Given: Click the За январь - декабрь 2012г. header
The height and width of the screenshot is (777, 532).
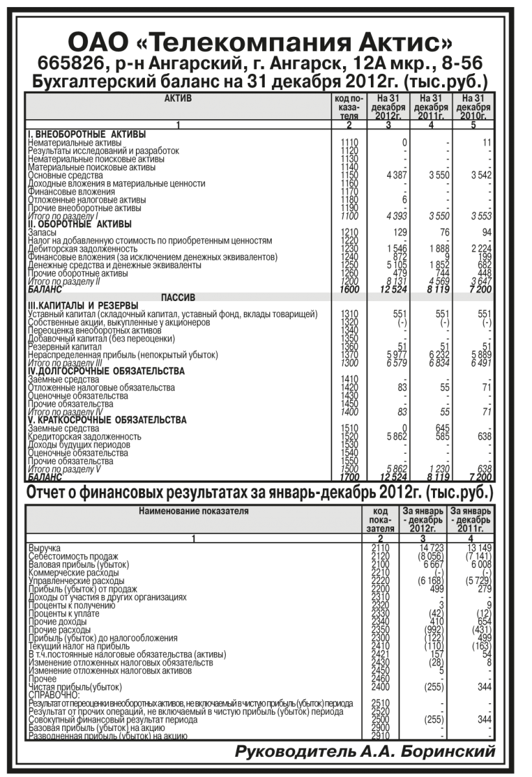Looking at the screenshot, I should tap(423, 520).
